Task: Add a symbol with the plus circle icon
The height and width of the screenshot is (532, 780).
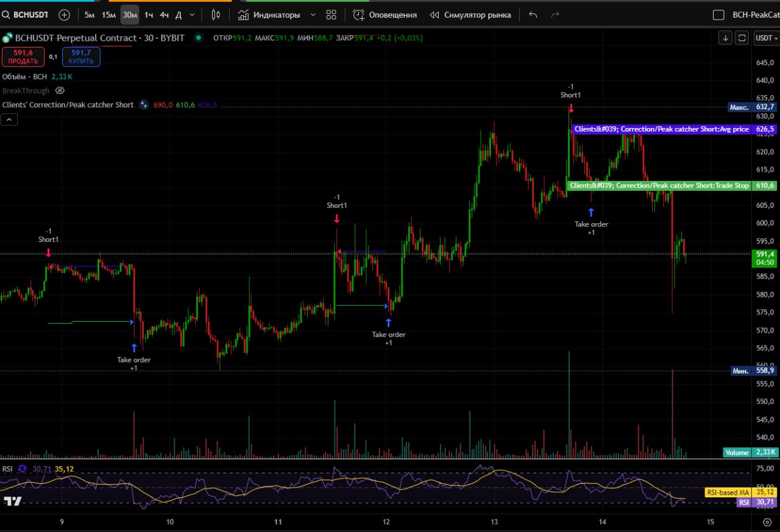Action: tap(64, 15)
